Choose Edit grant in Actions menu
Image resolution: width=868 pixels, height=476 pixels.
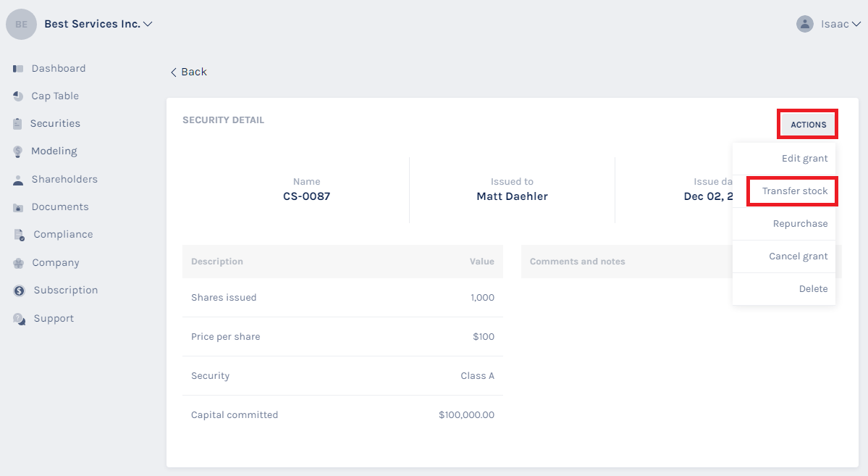(804, 159)
